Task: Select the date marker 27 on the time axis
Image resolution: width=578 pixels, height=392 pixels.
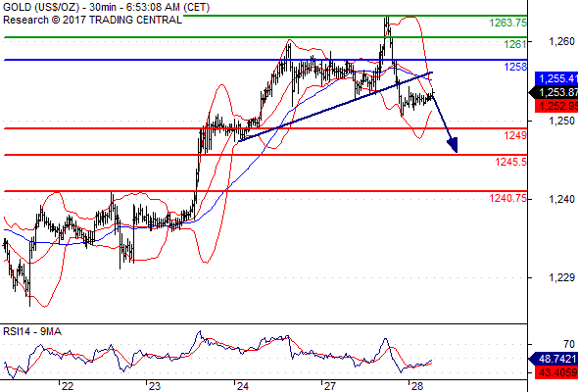Action: [x=329, y=386]
